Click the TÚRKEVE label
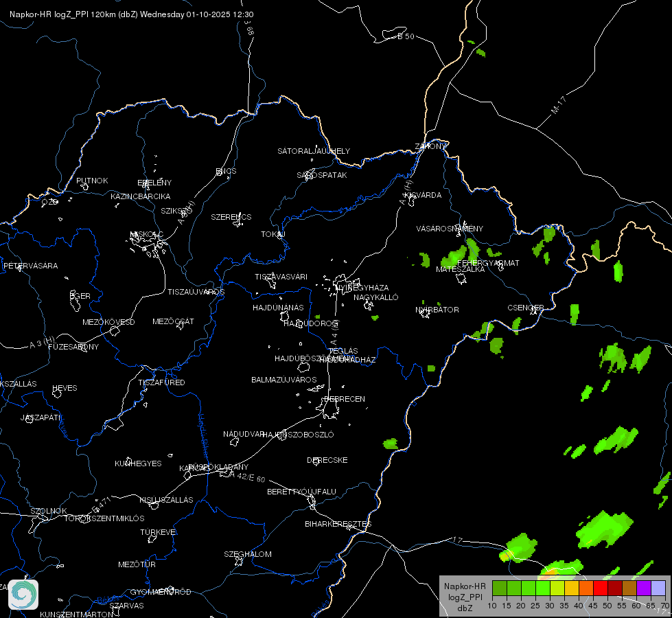This screenshot has width=672, height=618. pyautogui.click(x=158, y=531)
